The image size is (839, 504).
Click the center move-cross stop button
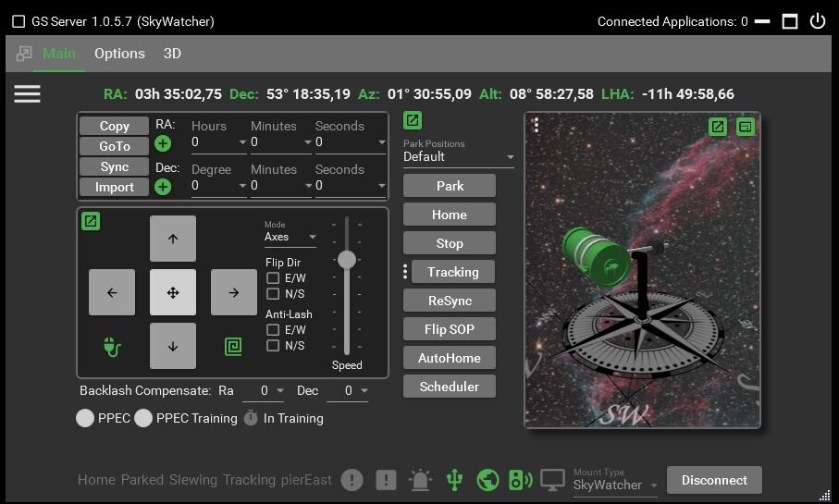click(173, 292)
